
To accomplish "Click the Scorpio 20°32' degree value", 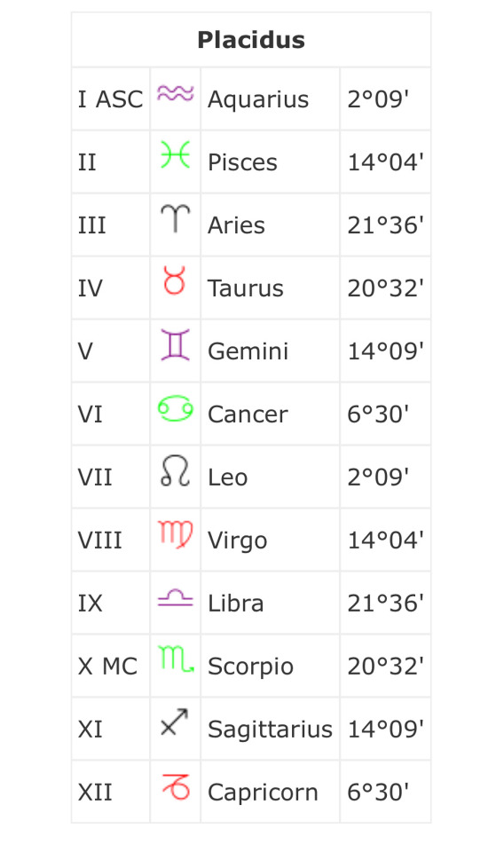I will coord(386,667).
